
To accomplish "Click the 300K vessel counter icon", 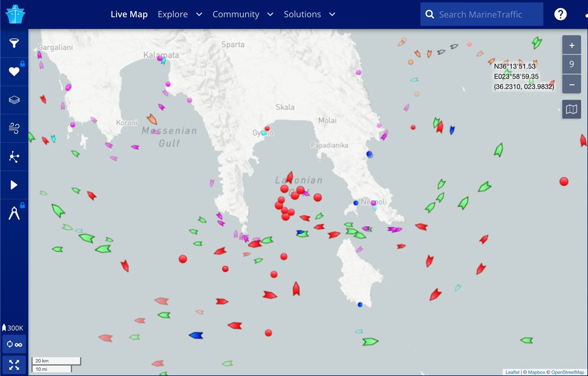I will [x=13, y=328].
